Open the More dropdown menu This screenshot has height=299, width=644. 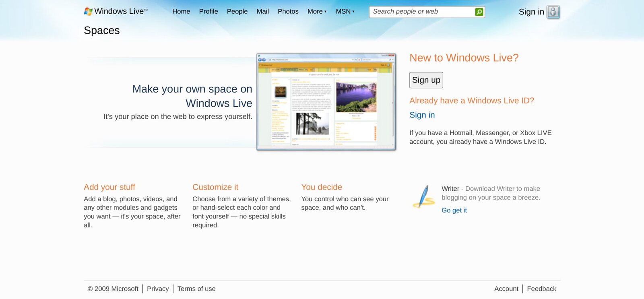pyautogui.click(x=317, y=12)
